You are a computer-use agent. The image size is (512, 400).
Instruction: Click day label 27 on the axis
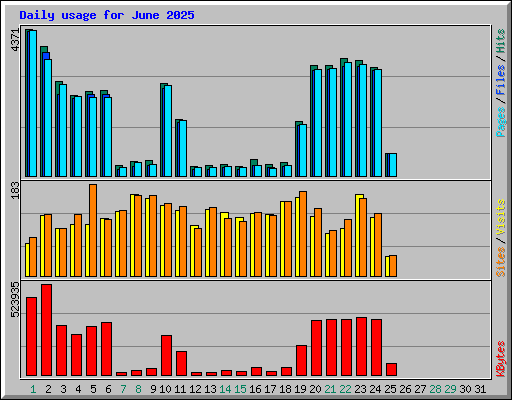[x=420, y=389]
